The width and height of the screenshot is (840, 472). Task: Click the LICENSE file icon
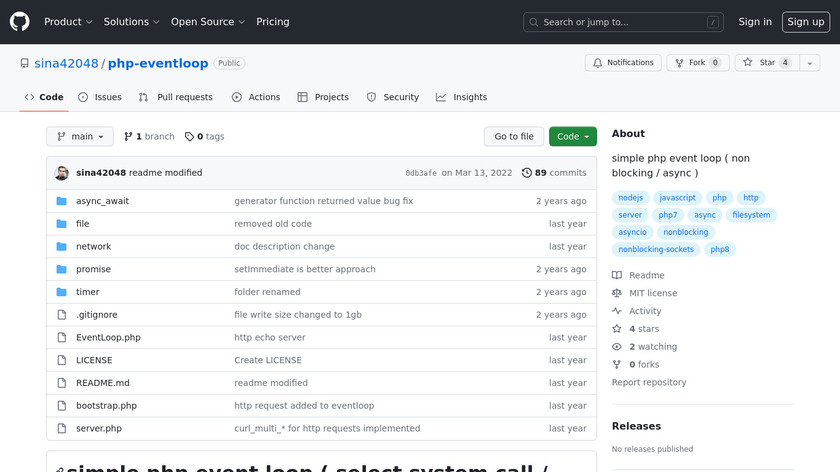click(62, 360)
